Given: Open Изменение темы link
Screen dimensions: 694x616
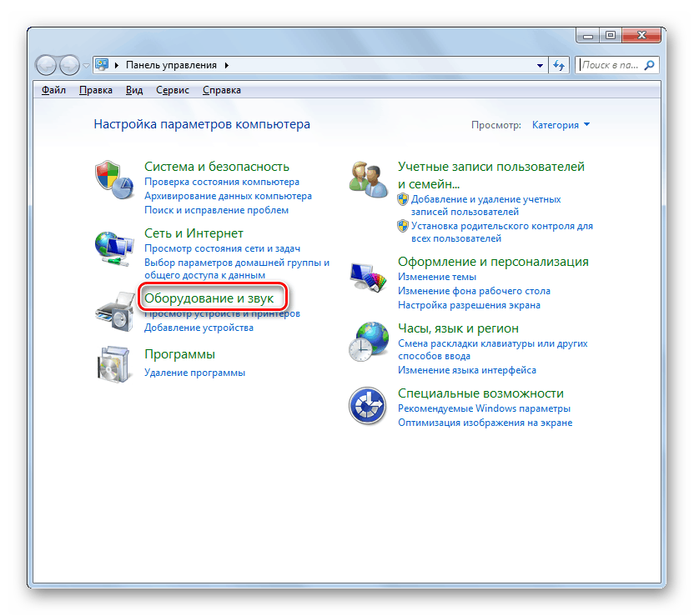Looking at the screenshot, I should coord(437,277).
